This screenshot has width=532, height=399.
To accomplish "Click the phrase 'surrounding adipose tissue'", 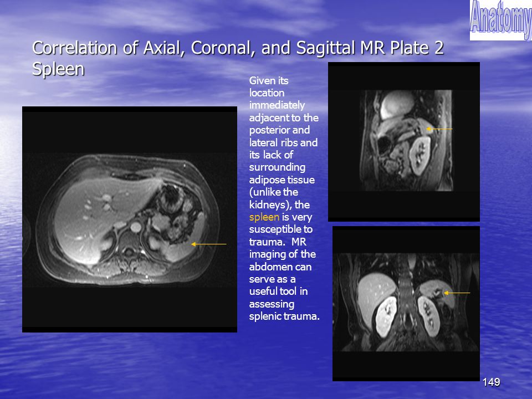I will tap(282, 173).
